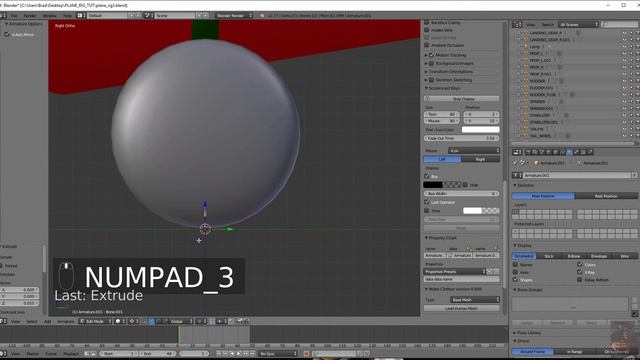Open the File menu
640x360 pixels.
click(14, 16)
